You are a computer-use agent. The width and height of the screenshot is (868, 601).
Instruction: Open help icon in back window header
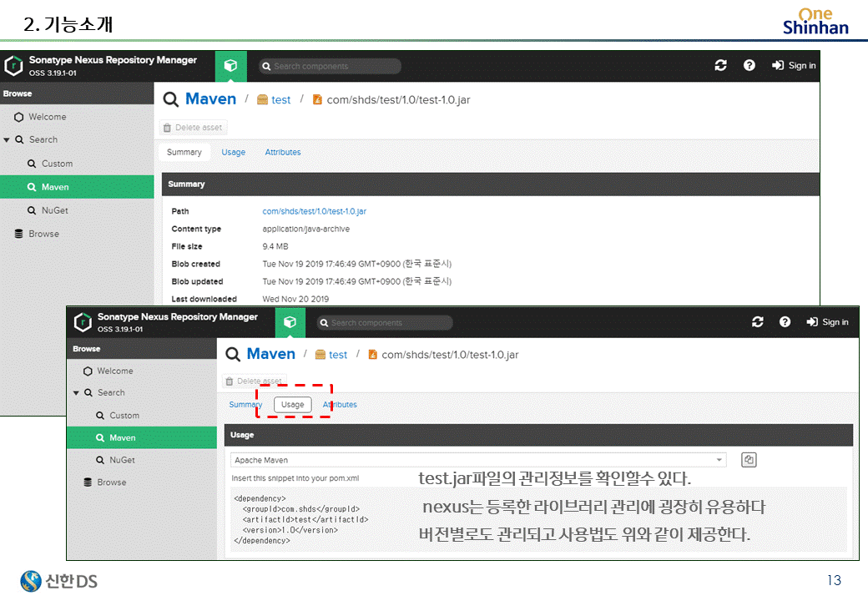click(749, 65)
